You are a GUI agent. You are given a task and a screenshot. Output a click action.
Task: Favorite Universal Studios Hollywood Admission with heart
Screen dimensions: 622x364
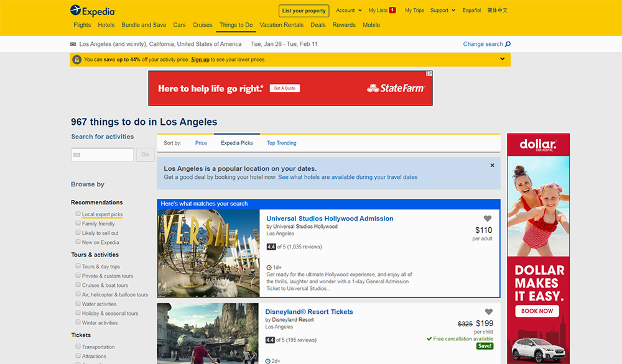pos(488,218)
